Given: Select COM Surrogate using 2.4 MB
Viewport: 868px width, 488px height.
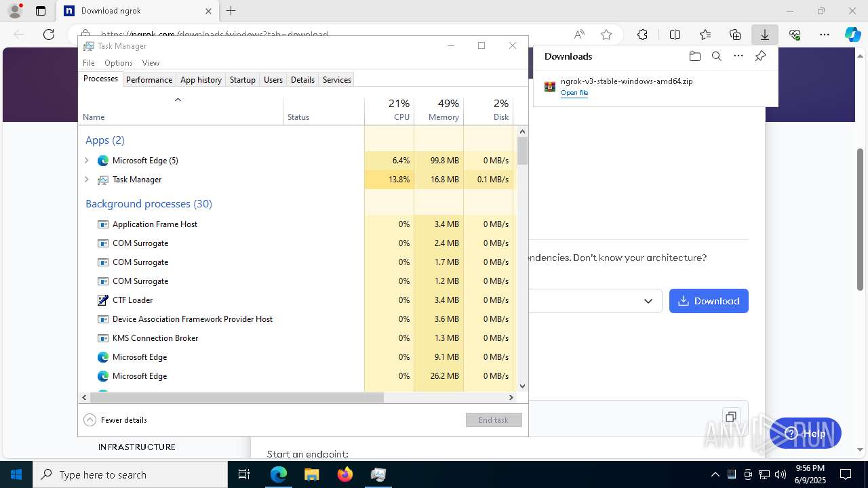Looking at the screenshot, I should click(296, 243).
